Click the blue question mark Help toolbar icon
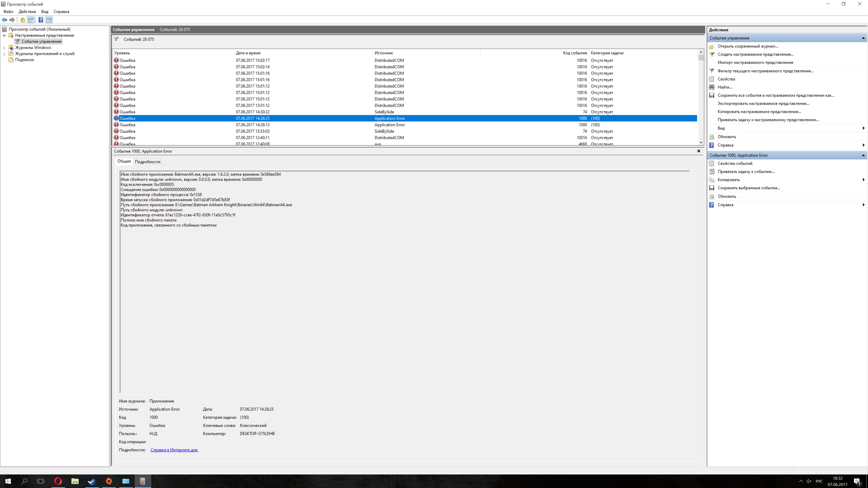Viewport: 868px width, 488px height. (x=41, y=20)
